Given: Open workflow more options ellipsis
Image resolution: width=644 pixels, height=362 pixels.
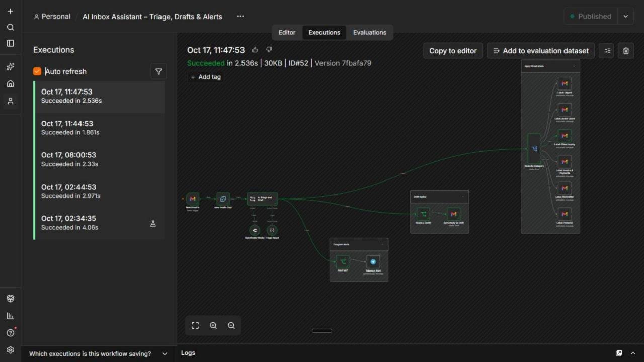Looking at the screenshot, I should point(240,16).
